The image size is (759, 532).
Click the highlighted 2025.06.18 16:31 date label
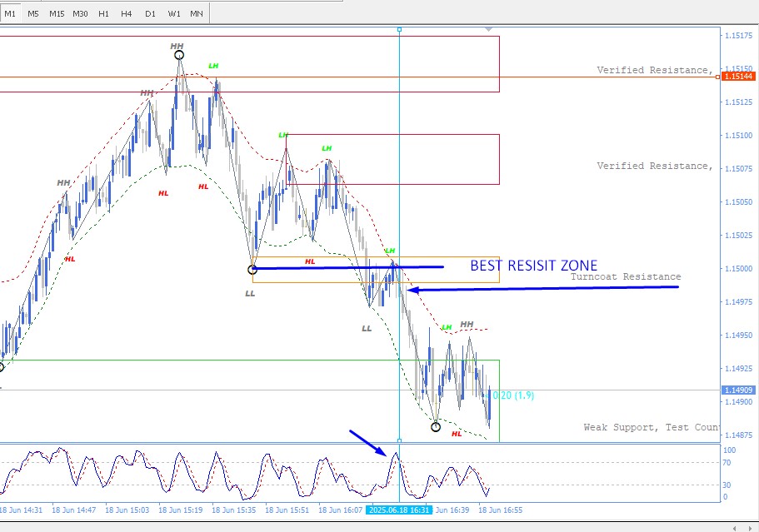pyautogui.click(x=398, y=510)
